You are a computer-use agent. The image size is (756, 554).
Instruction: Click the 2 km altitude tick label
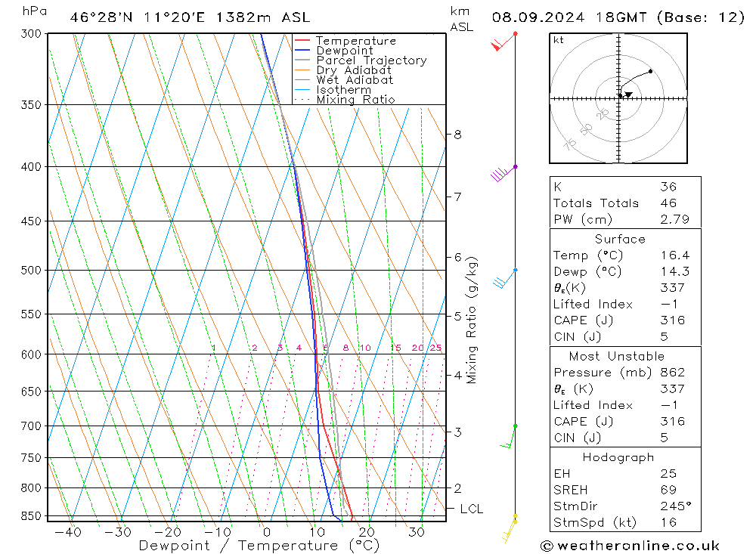tap(457, 488)
